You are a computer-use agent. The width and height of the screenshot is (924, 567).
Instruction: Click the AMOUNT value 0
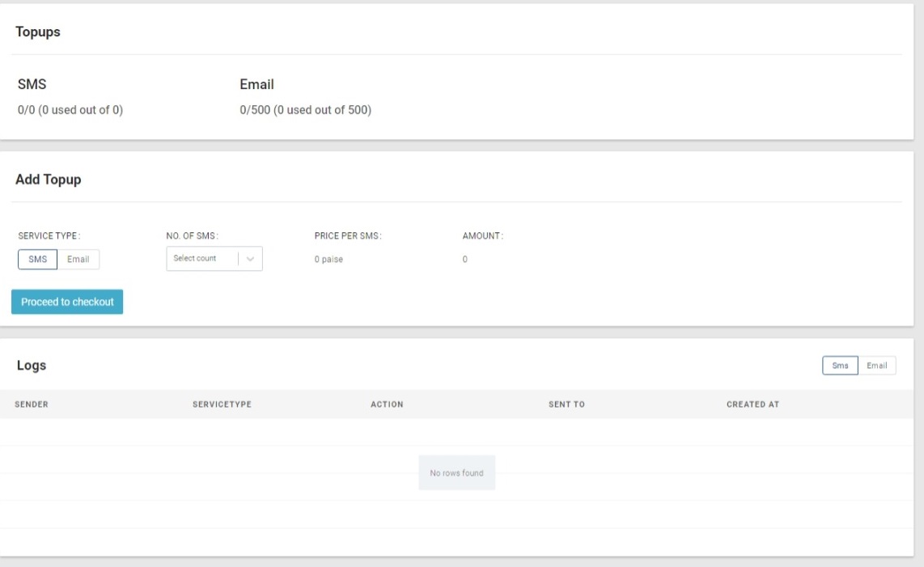[465, 260]
